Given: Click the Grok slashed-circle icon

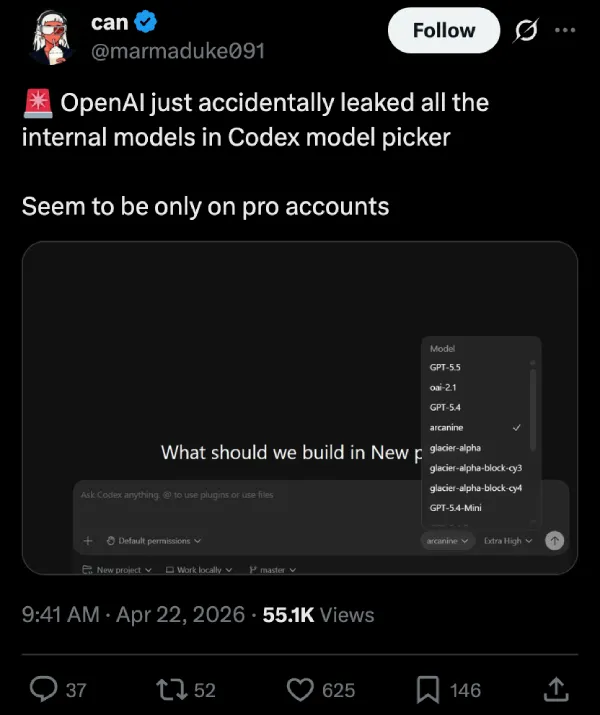Looking at the screenshot, I should point(527,31).
